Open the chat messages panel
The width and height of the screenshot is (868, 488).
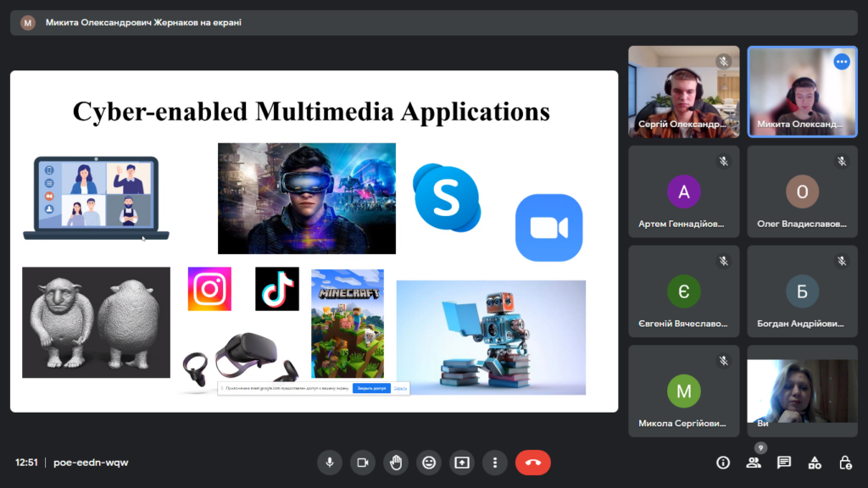click(784, 463)
